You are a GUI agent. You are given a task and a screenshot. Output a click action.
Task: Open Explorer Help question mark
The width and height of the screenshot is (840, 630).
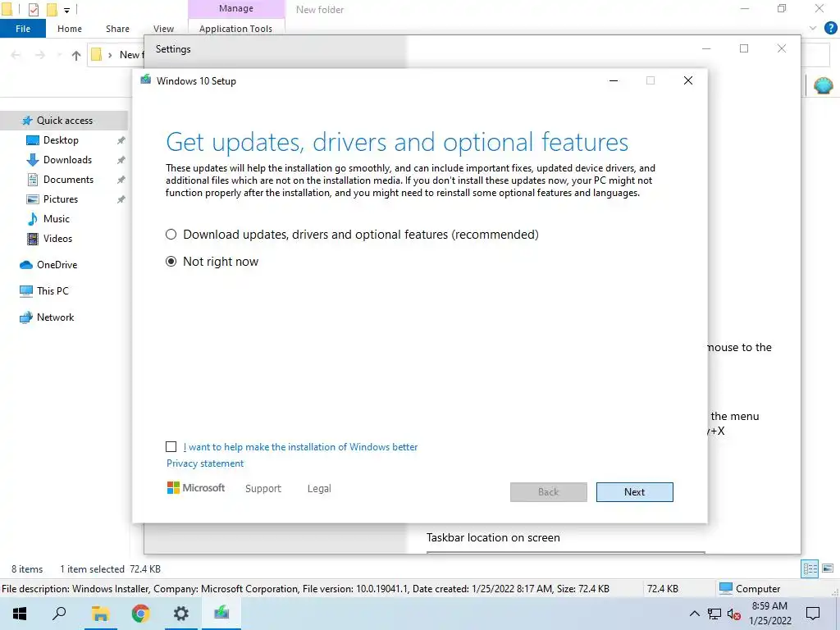[830, 28]
